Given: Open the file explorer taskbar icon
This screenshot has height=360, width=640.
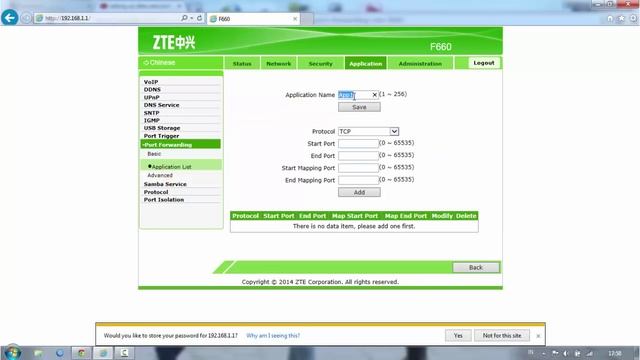Looking at the screenshot, I should 38,353.
